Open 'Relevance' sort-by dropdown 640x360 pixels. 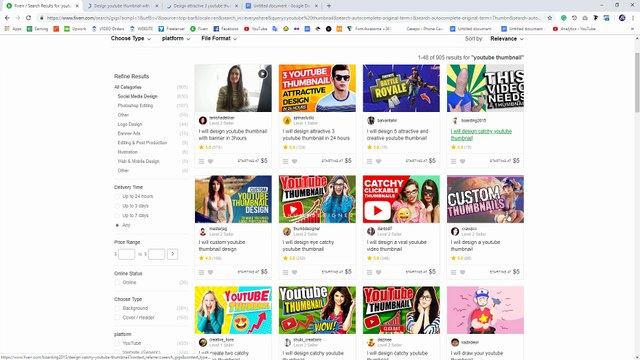[x=507, y=39]
